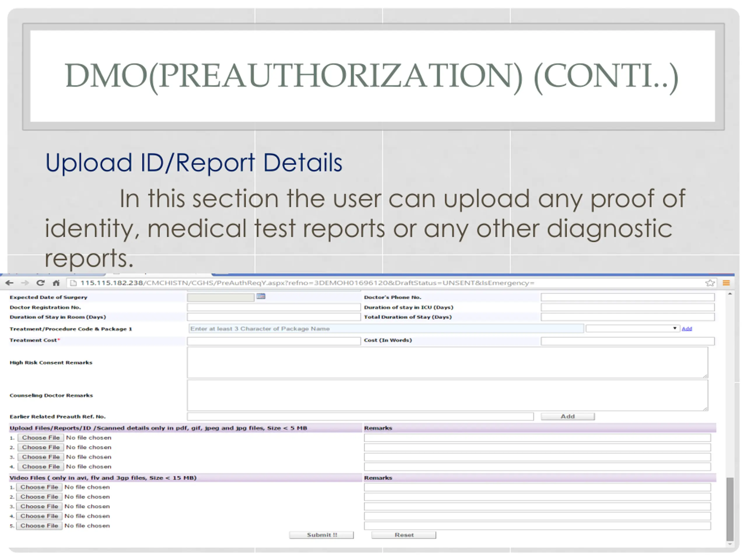The width and height of the screenshot is (747, 560).
Task: Choose File for upload report number 4
Action: pos(41,467)
